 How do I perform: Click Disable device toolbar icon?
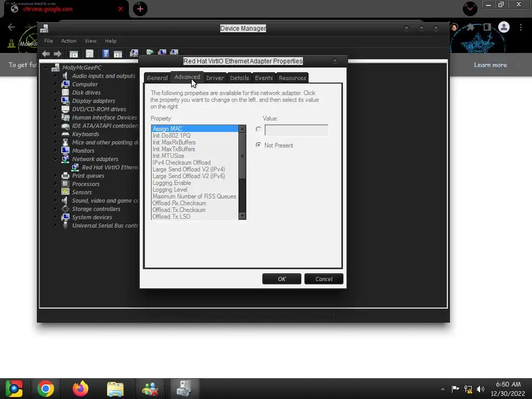click(x=174, y=52)
